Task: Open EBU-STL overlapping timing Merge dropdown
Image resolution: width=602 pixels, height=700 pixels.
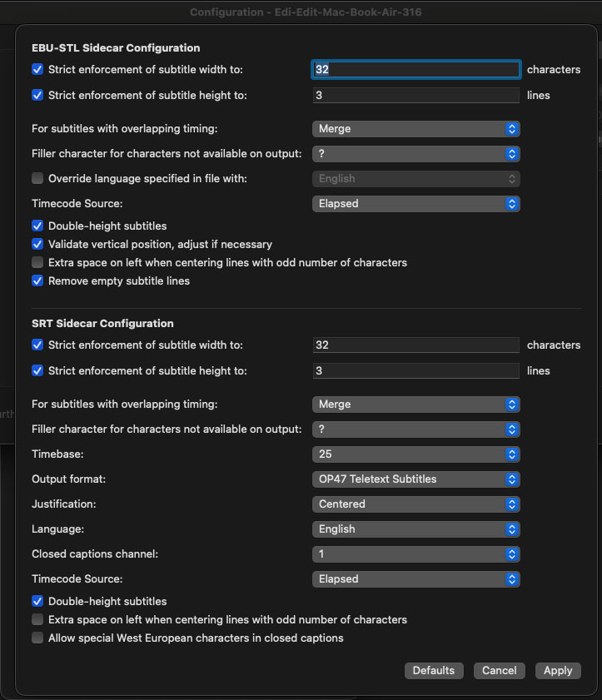Action: pyautogui.click(x=416, y=129)
